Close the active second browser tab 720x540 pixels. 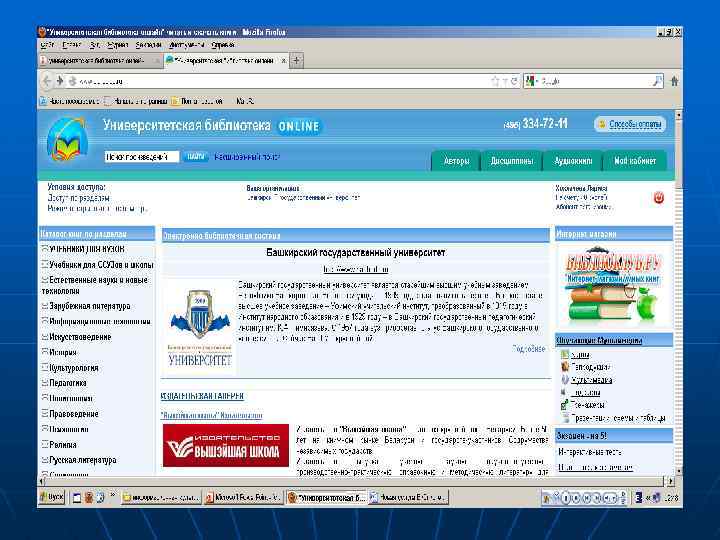coord(283,60)
